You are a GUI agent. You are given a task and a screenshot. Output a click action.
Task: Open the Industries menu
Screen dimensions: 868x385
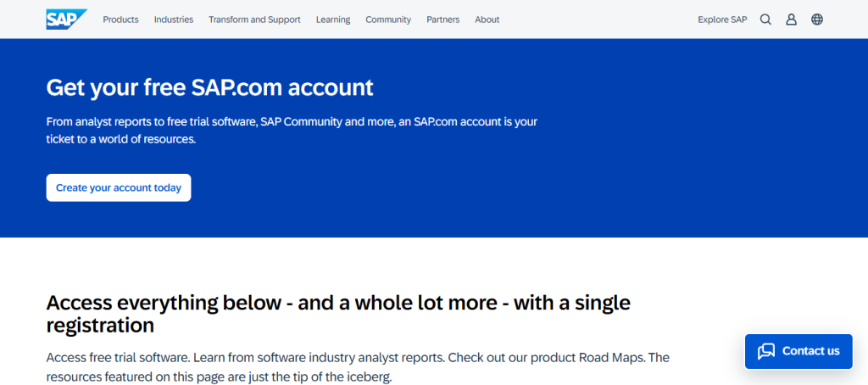[x=174, y=20]
